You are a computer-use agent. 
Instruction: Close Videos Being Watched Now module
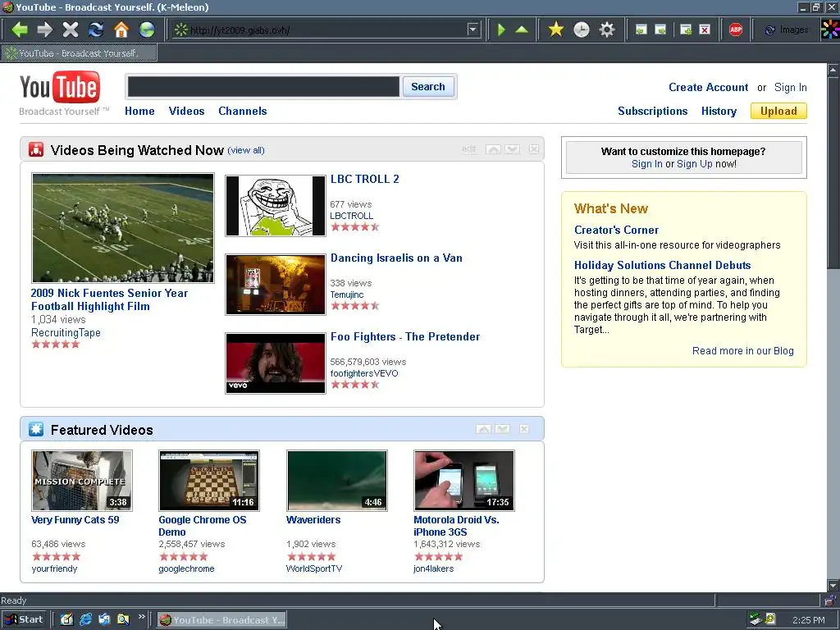[x=533, y=149]
